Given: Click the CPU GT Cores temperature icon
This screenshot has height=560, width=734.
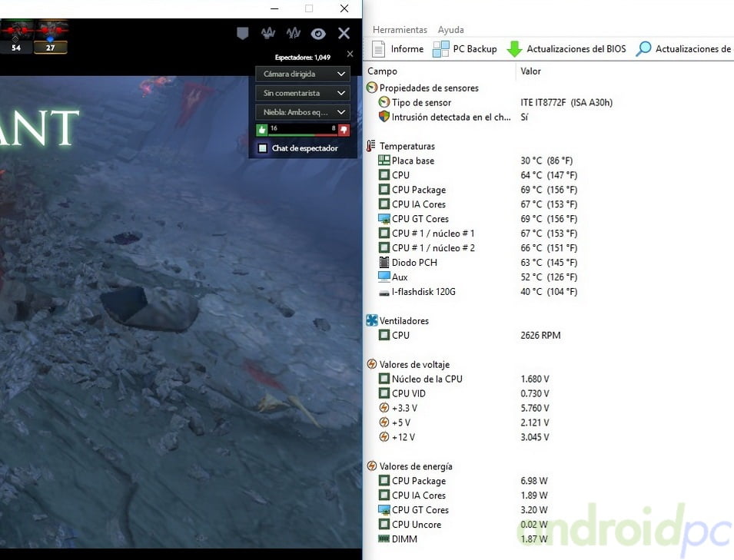Looking at the screenshot, I should (384, 218).
